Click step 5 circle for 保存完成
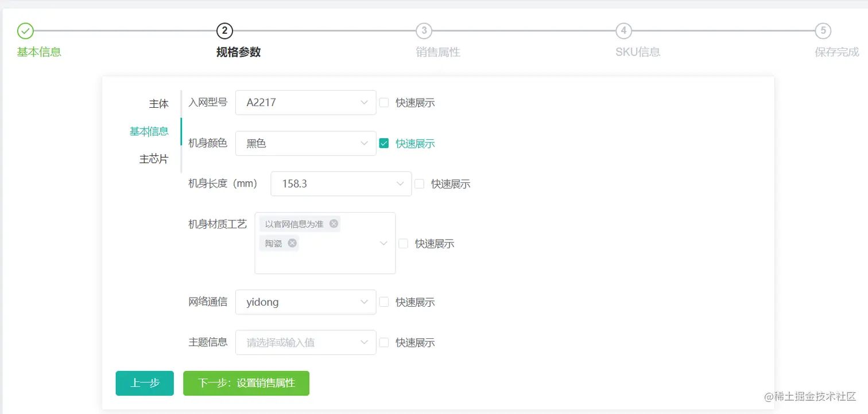 (x=823, y=31)
